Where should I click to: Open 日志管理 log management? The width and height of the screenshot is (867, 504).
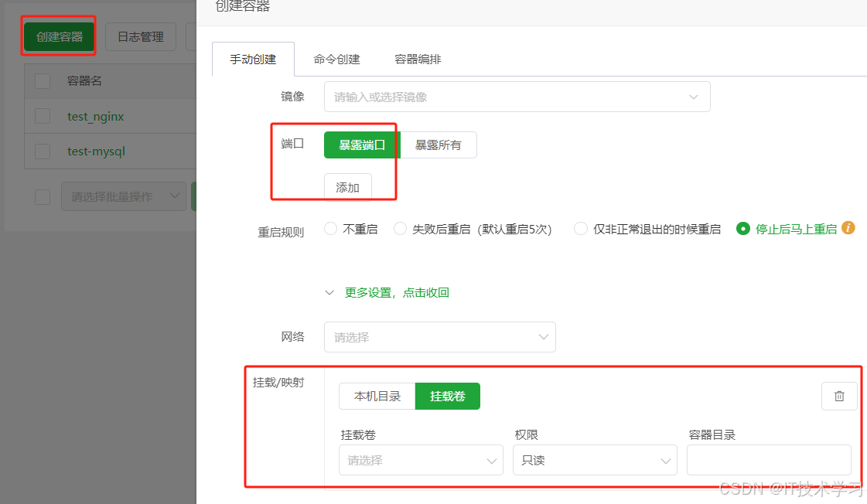[x=141, y=36]
